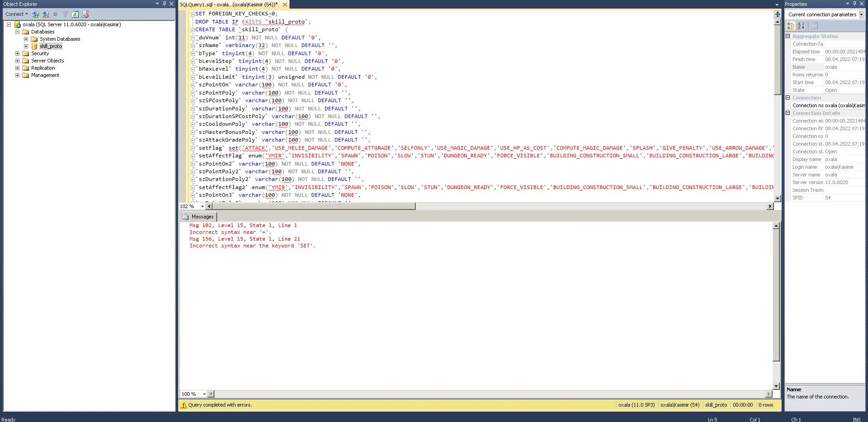868x422 pixels.
Task: Select the skill_proto database
Action: 51,46
